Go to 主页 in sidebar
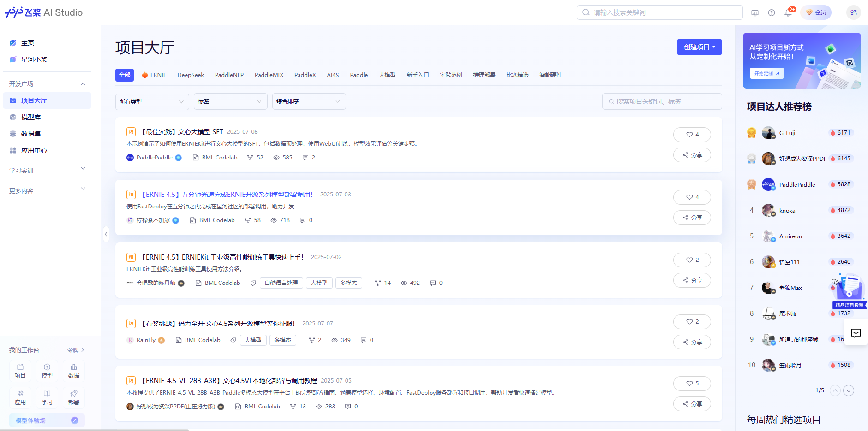Image resolution: width=868 pixels, height=431 pixels. pyautogui.click(x=47, y=43)
